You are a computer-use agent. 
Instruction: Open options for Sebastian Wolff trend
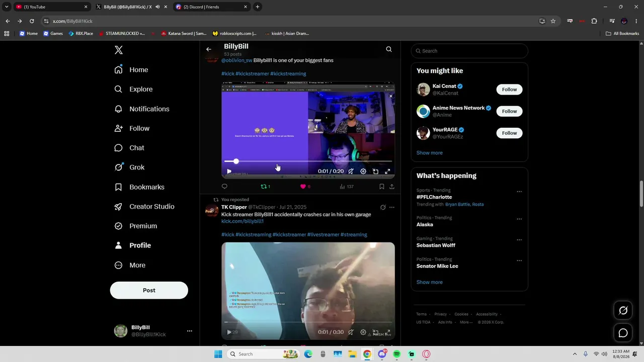(x=519, y=240)
